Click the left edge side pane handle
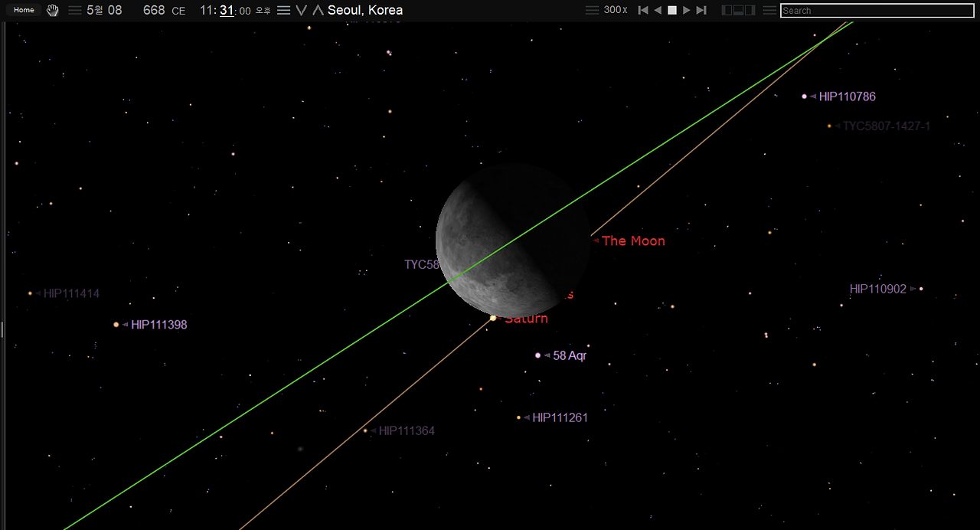 coord(2,329)
